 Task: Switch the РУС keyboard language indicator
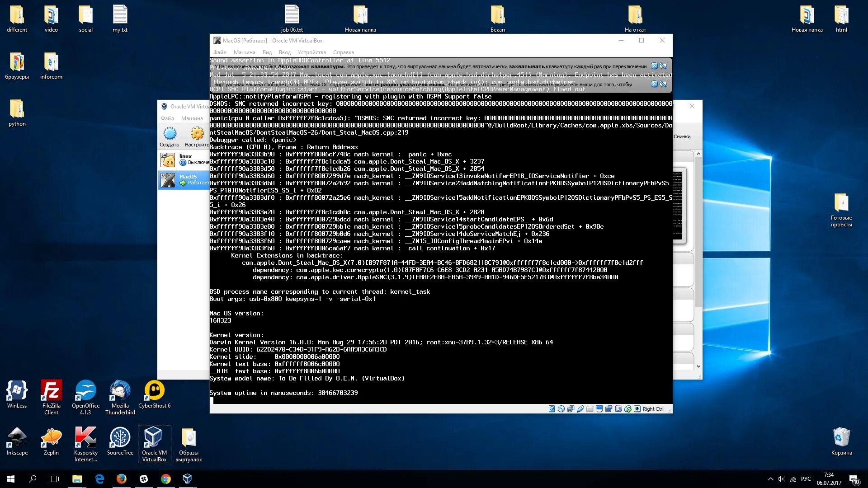[x=806, y=479]
